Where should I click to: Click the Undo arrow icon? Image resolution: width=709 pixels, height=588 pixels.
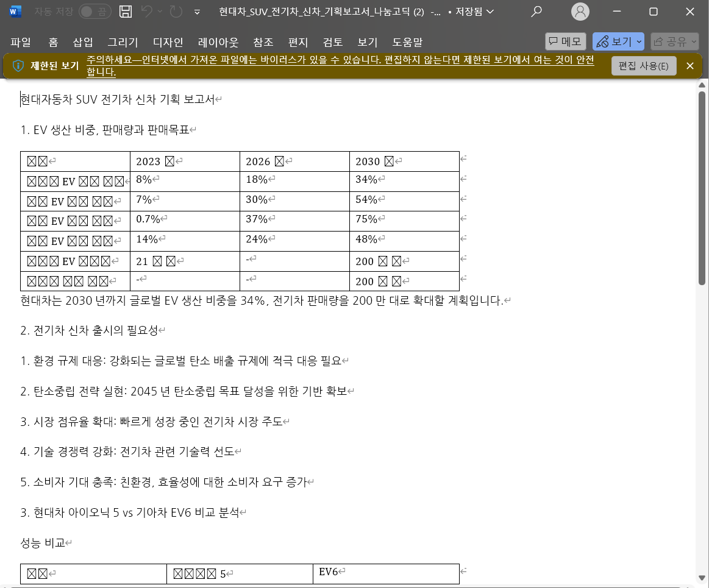tap(147, 12)
